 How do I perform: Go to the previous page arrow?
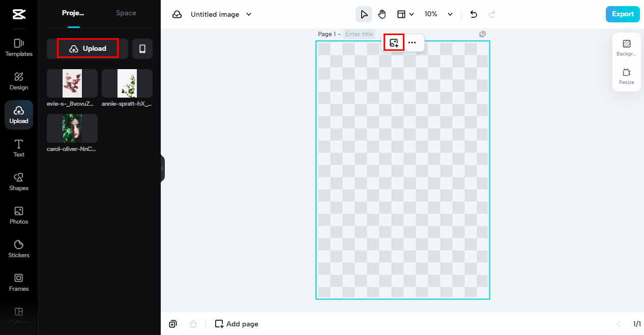pyautogui.click(x=619, y=324)
